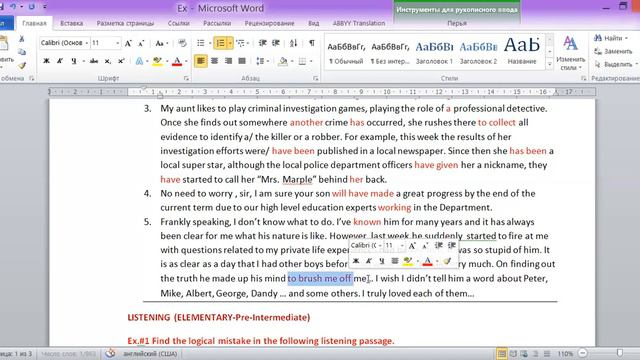
Task: Open Найти (Find) dropdown arrow
Action: [626, 38]
